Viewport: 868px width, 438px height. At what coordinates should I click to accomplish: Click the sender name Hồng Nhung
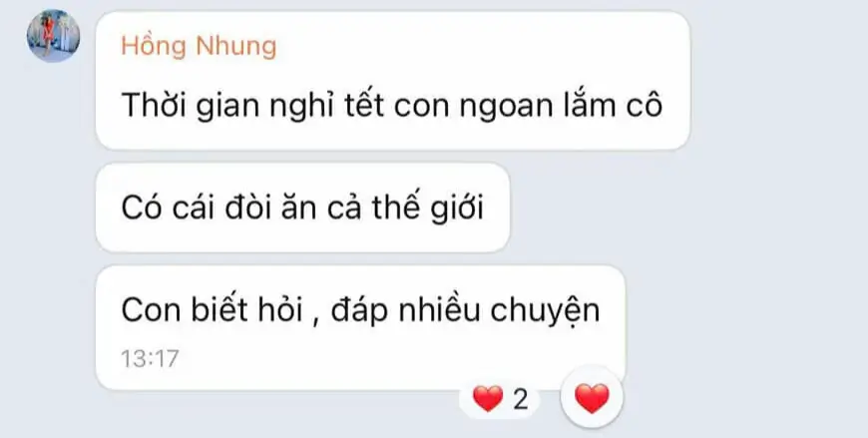click(x=199, y=47)
